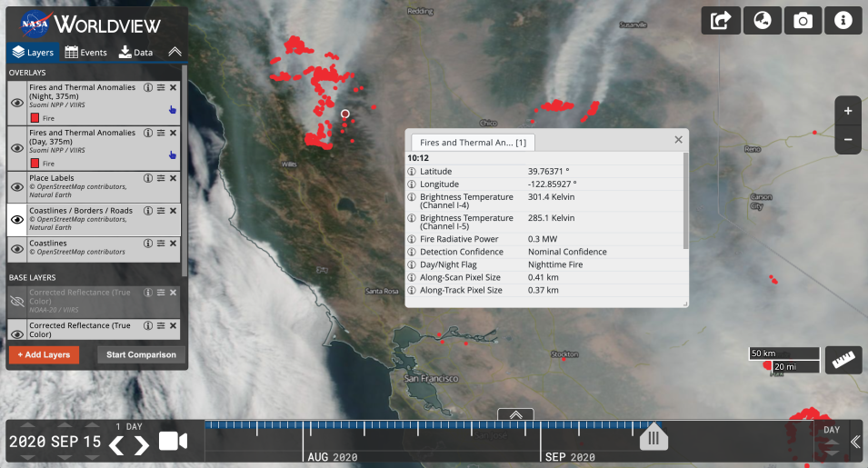868x468 pixels.
Task: Show info for Fires Night layer
Action: pos(148,87)
